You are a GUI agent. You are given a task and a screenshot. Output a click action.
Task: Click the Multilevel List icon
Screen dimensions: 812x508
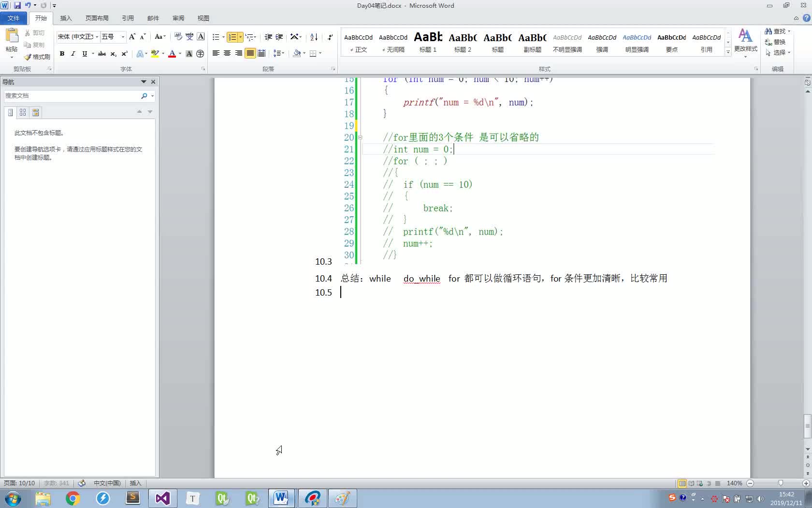pos(249,37)
